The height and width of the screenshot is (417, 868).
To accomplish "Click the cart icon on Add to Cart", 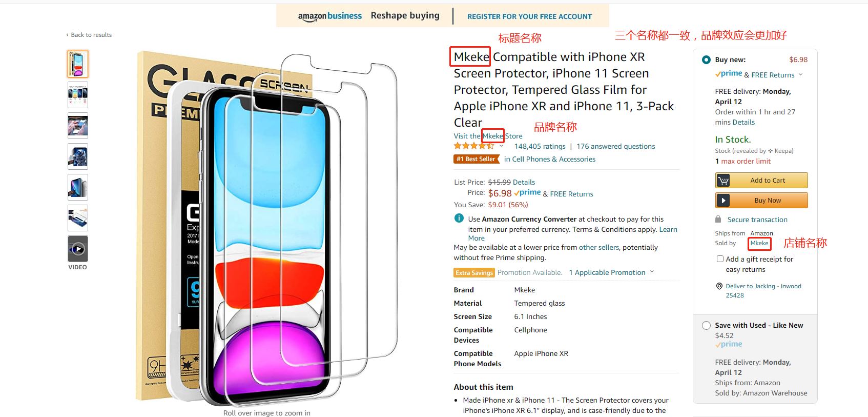I will [723, 181].
